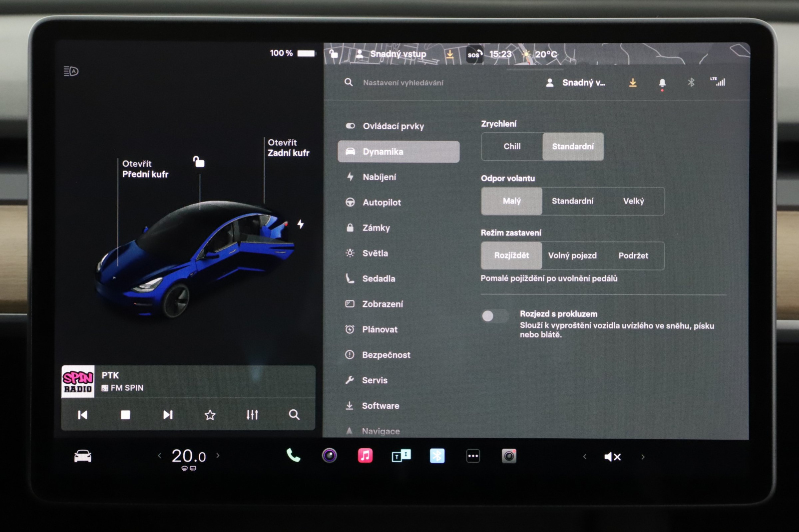Mark station as favorite with star

(210, 415)
